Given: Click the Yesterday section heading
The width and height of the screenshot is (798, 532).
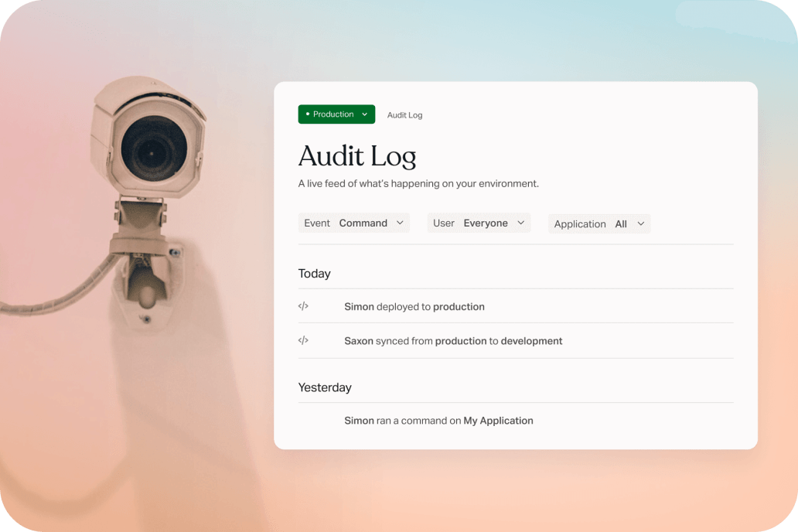Looking at the screenshot, I should point(325,387).
